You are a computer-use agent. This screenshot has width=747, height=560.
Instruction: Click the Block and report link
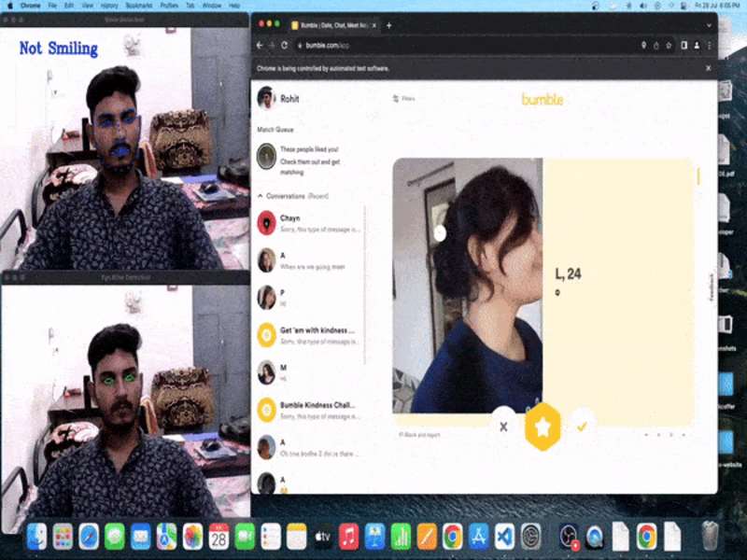419,435
